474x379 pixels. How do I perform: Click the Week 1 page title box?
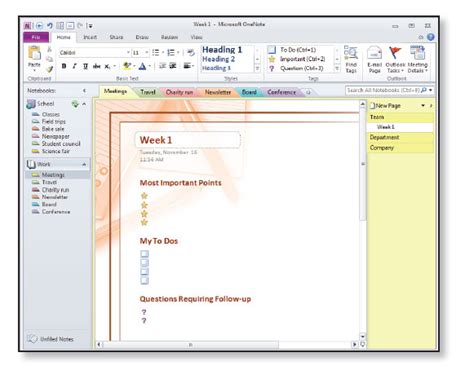tap(188, 140)
